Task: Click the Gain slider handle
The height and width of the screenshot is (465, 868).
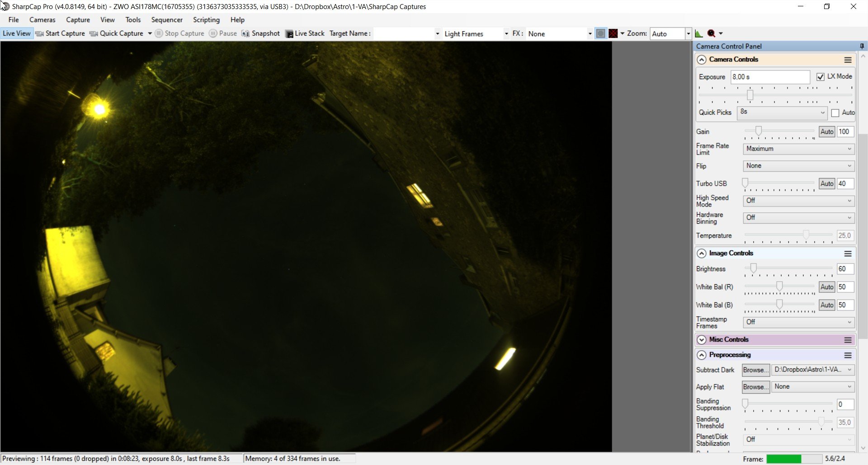Action: (x=759, y=131)
